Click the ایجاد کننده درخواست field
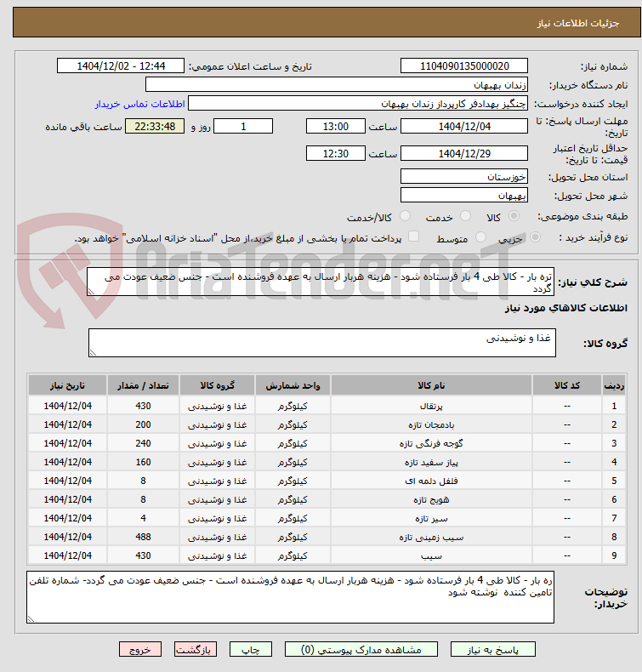Image resolution: width=642 pixels, height=672 pixels. pos(358,103)
